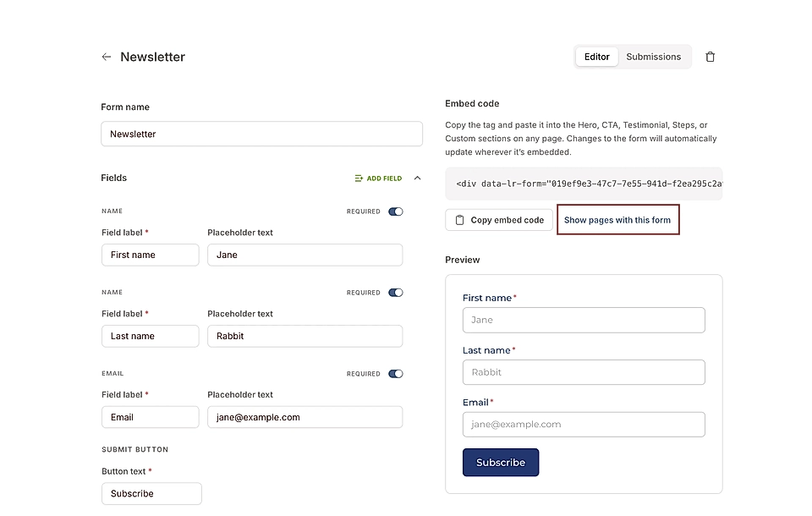Edit the Subscribe button text input
The height and width of the screenshot is (516, 812).
pos(151,494)
